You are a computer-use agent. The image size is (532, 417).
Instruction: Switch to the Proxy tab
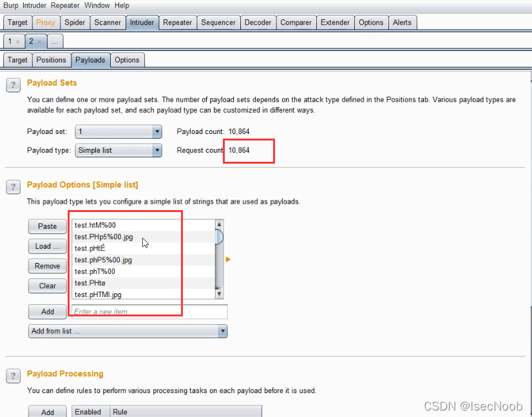click(46, 23)
